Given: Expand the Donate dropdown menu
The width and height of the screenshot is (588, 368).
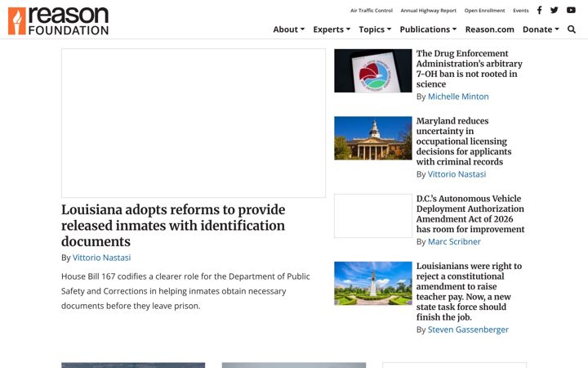Looking at the screenshot, I should click(x=541, y=29).
